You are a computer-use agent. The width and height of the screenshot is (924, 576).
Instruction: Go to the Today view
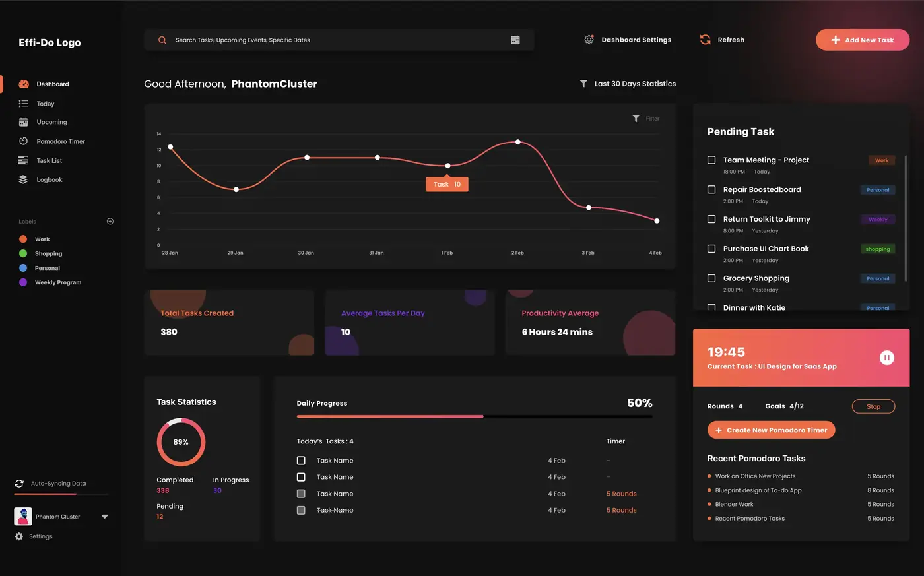pyautogui.click(x=46, y=104)
